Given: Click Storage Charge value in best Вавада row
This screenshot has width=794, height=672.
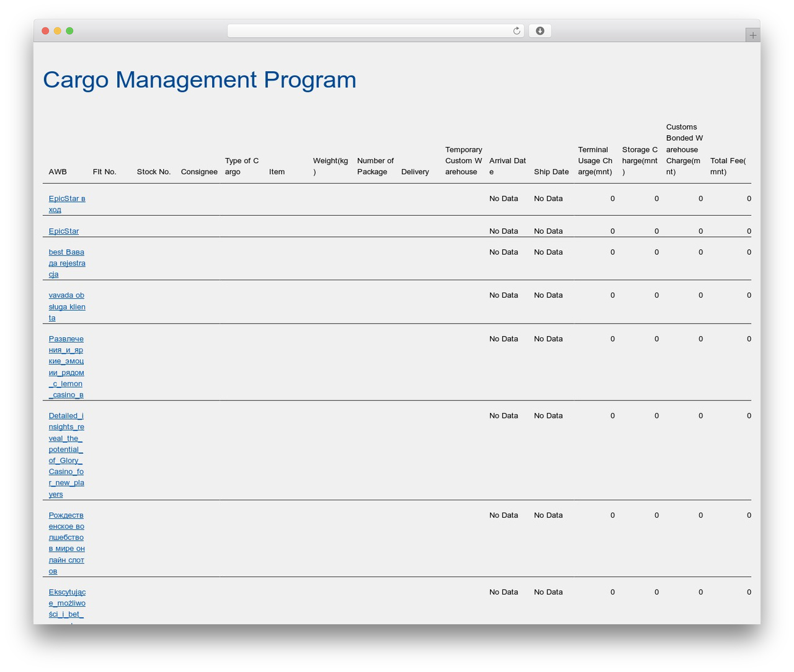Looking at the screenshot, I should pyautogui.click(x=656, y=252).
